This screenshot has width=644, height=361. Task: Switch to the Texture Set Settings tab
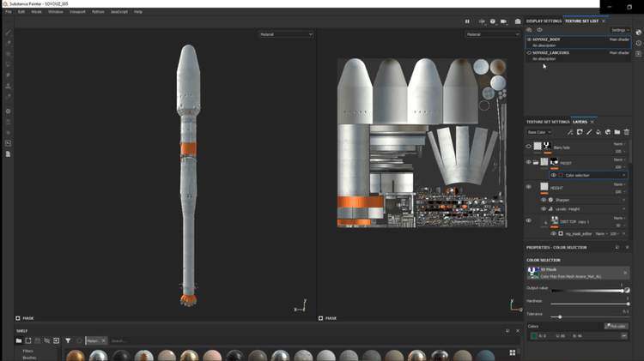point(548,122)
